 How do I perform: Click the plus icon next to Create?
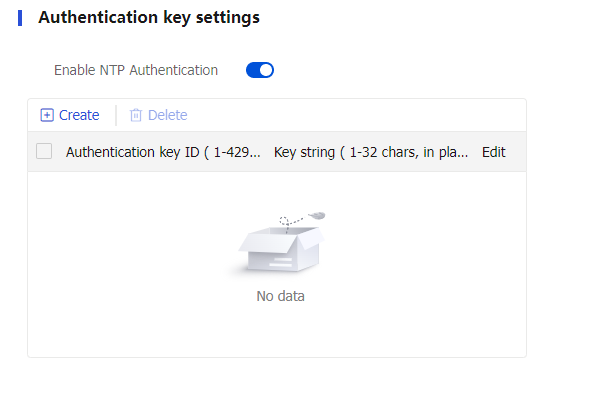tap(47, 115)
